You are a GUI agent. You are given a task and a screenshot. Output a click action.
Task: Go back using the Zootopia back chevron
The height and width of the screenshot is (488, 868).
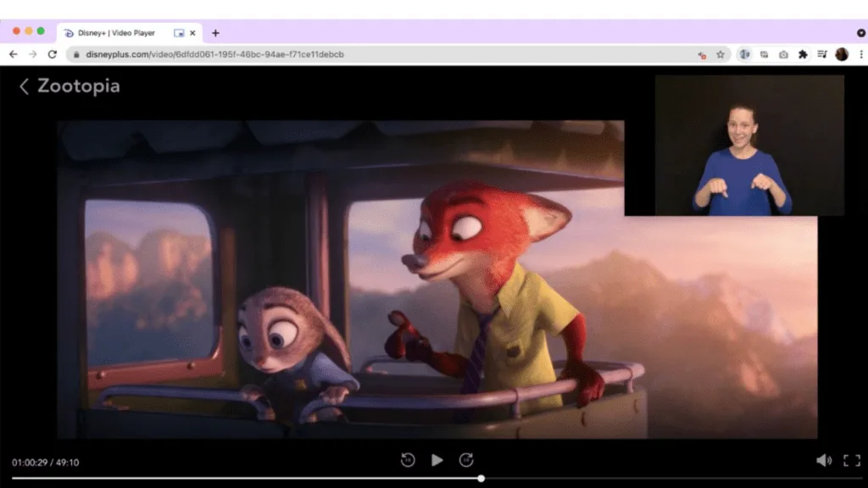tap(24, 86)
